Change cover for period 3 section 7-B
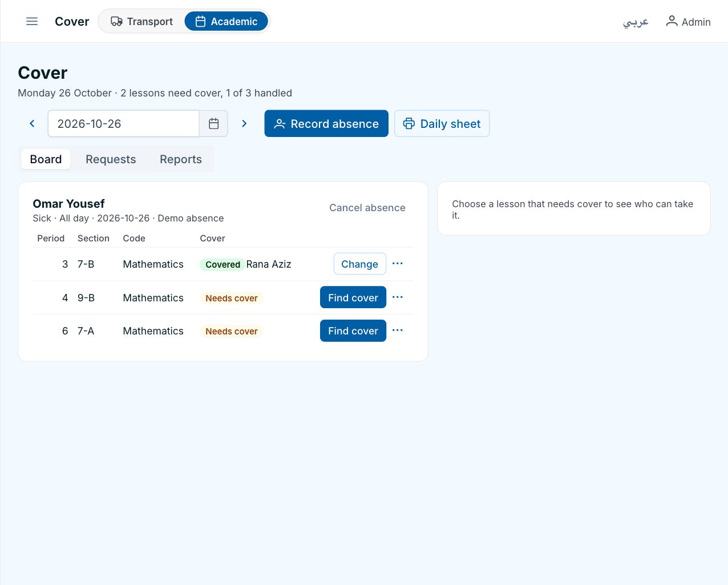The image size is (728, 585). coord(359,264)
